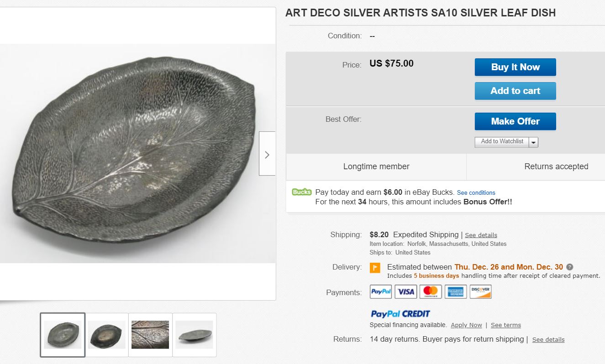Click the listing title text
Viewport: 605px width, 364px height.
pos(420,13)
